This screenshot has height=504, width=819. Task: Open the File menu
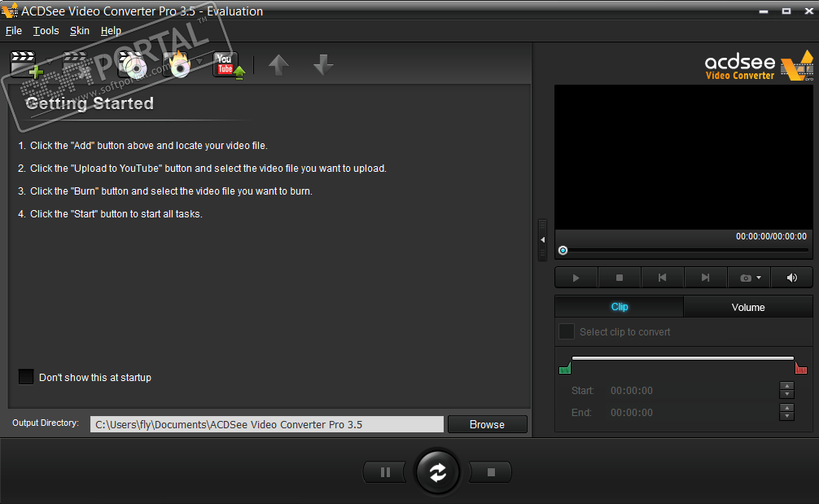pyautogui.click(x=14, y=31)
